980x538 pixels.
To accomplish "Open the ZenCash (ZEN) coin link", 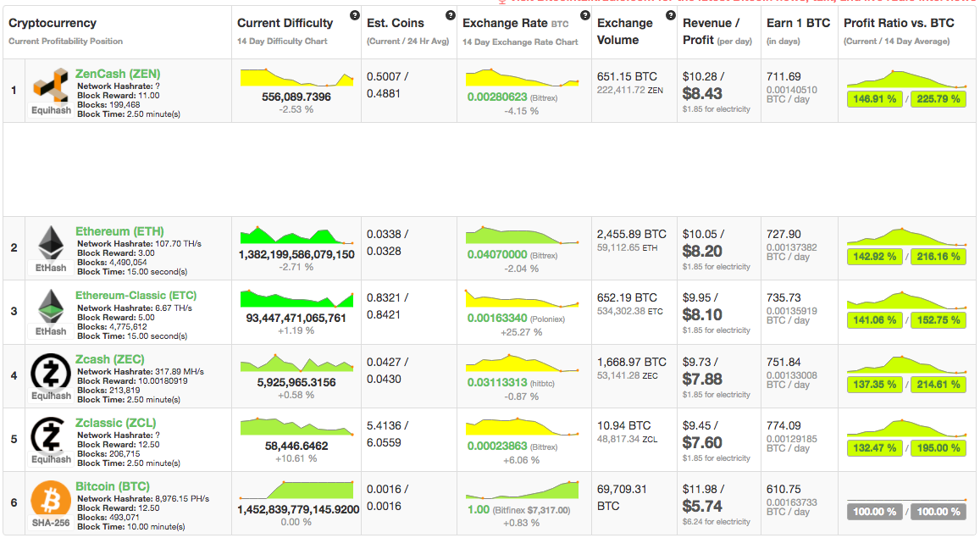I will coord(118,75).
